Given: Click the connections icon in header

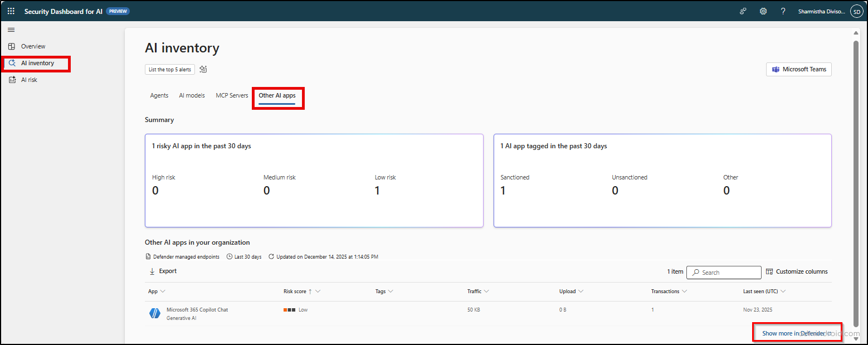Looking at the screenshot, I should coord(743,11).
